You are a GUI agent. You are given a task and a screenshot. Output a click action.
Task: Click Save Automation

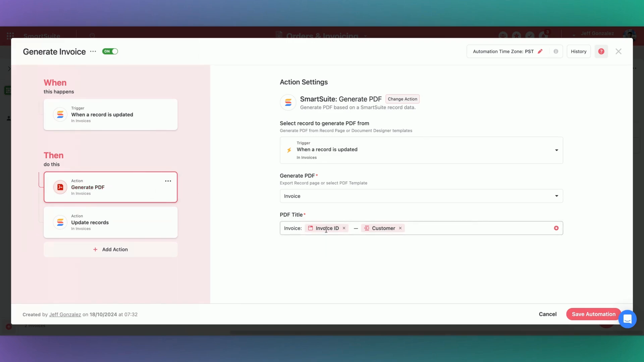[x=594, y=314]
